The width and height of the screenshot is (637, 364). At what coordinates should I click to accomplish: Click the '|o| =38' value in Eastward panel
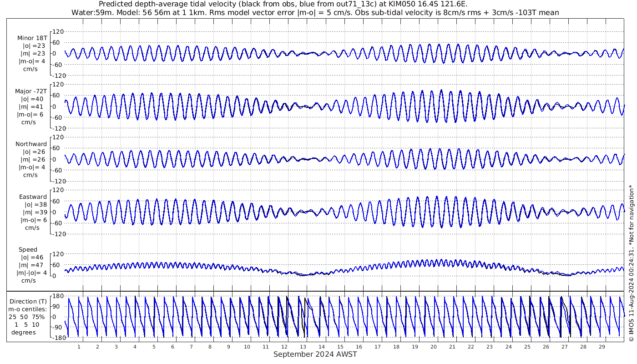tap(35, 204)
